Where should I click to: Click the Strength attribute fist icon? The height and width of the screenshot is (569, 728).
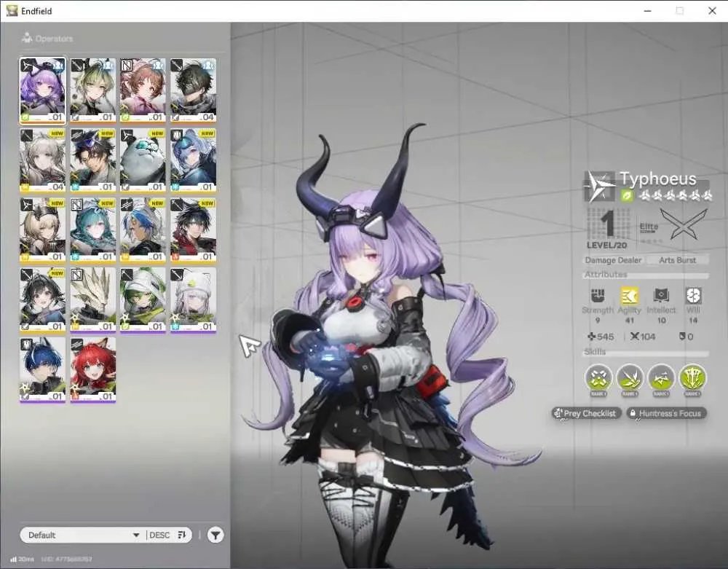tap(598, 295)
